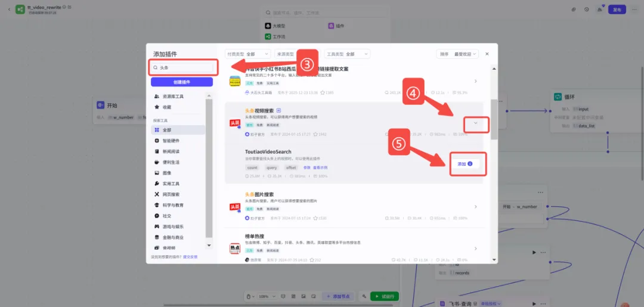Click the 音视频 category icon

coord(157,248)
